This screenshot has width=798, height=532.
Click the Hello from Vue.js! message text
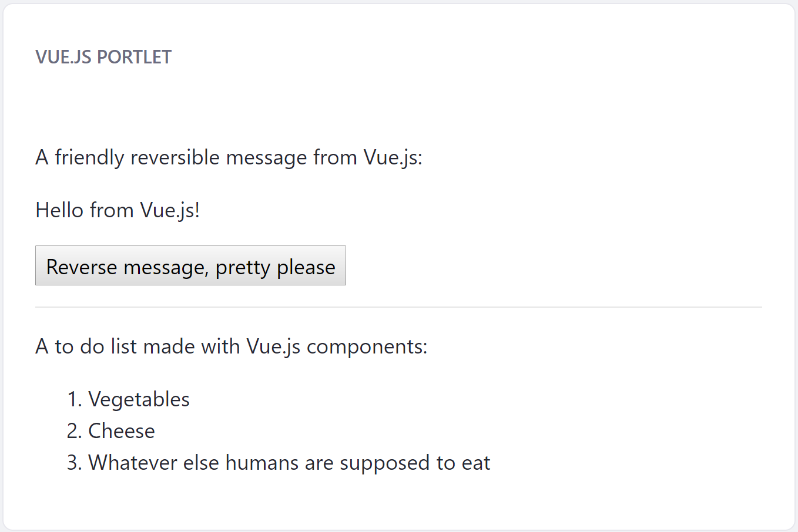[118, 210]
